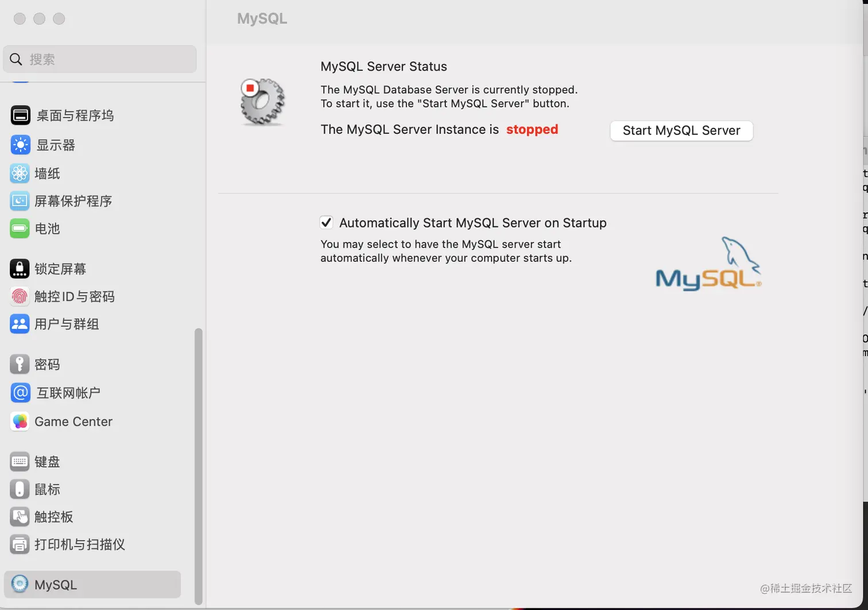This screenshot has height=610, width=868.
Task: Click the MySQL window title text
Action: point(262,18)
